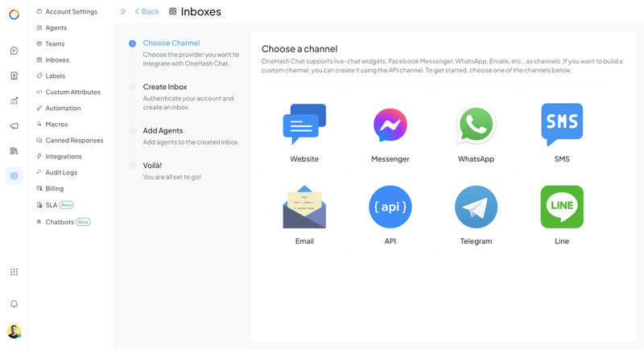
Task: Go back using the Back link
Action: pos(147,12)
